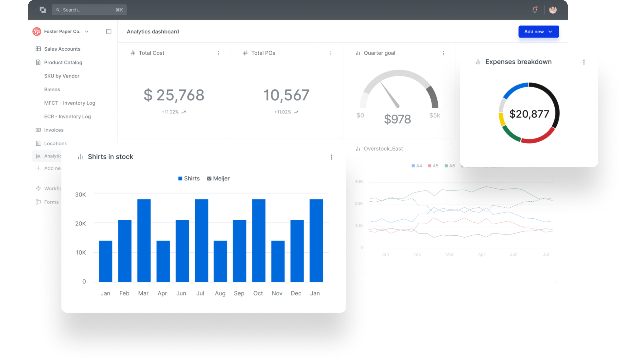Open Quarter goal card options menu
The image size is (624, 364).
coord(443,53)
